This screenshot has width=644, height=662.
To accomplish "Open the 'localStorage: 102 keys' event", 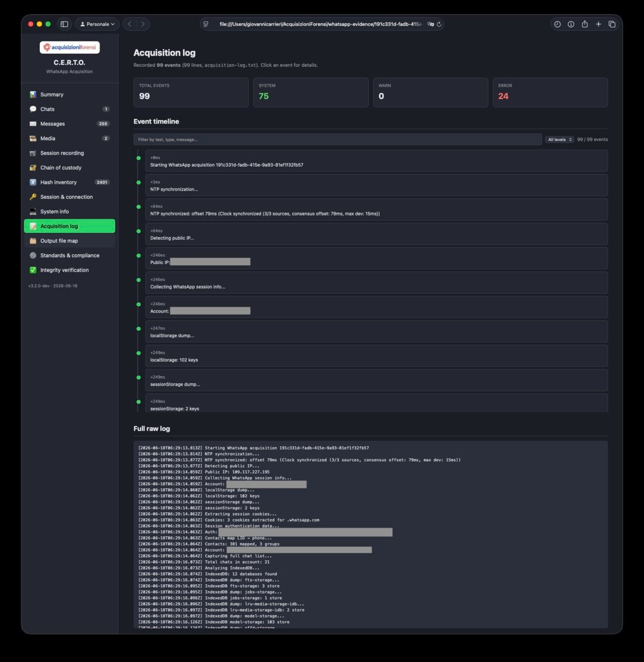I will click(376, 356).
